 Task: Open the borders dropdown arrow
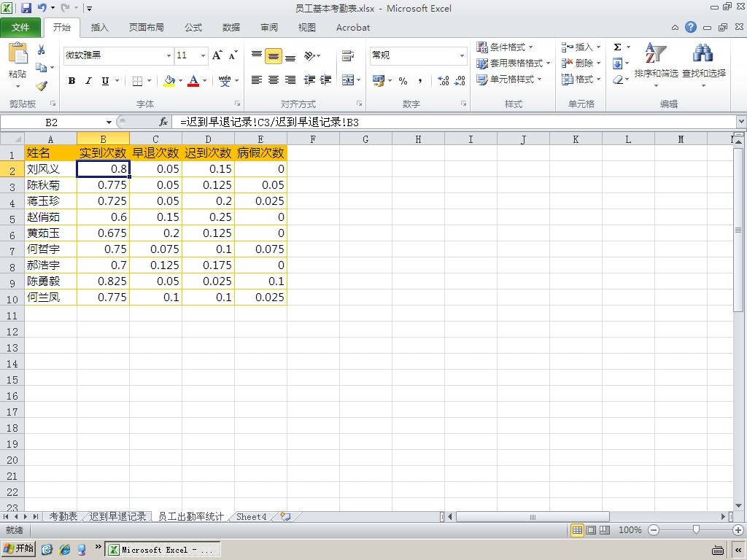point(149,80)
